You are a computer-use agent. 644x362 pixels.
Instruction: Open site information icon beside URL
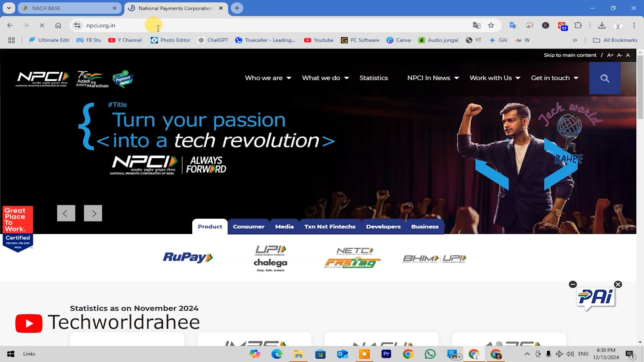[77, 25]
